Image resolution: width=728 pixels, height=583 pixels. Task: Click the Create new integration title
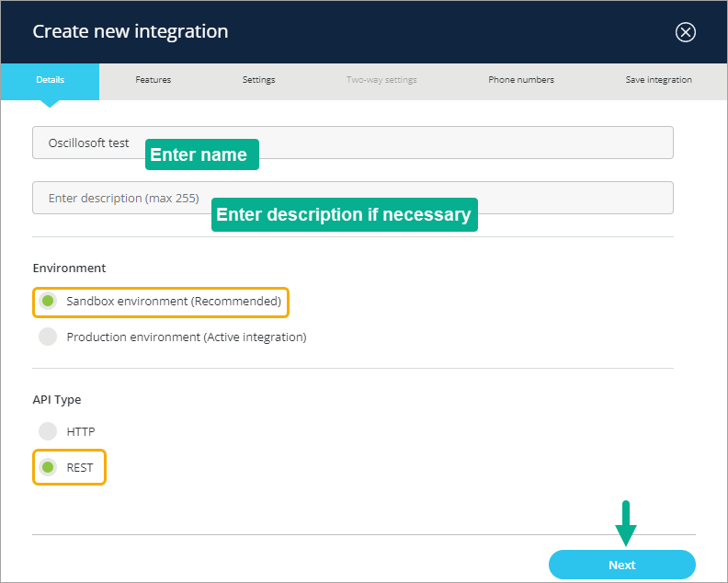[x=131, y=31]
